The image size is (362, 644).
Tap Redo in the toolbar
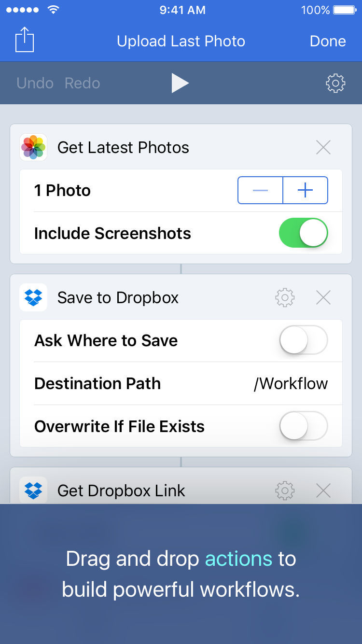pos(83,83)
